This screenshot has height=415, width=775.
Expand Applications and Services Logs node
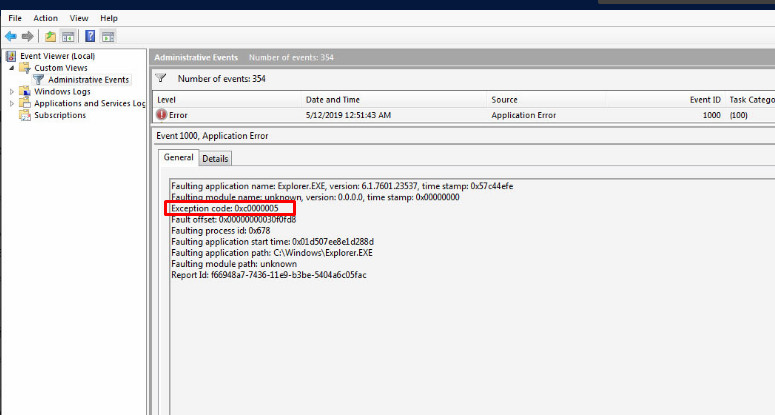click(12, 103)
